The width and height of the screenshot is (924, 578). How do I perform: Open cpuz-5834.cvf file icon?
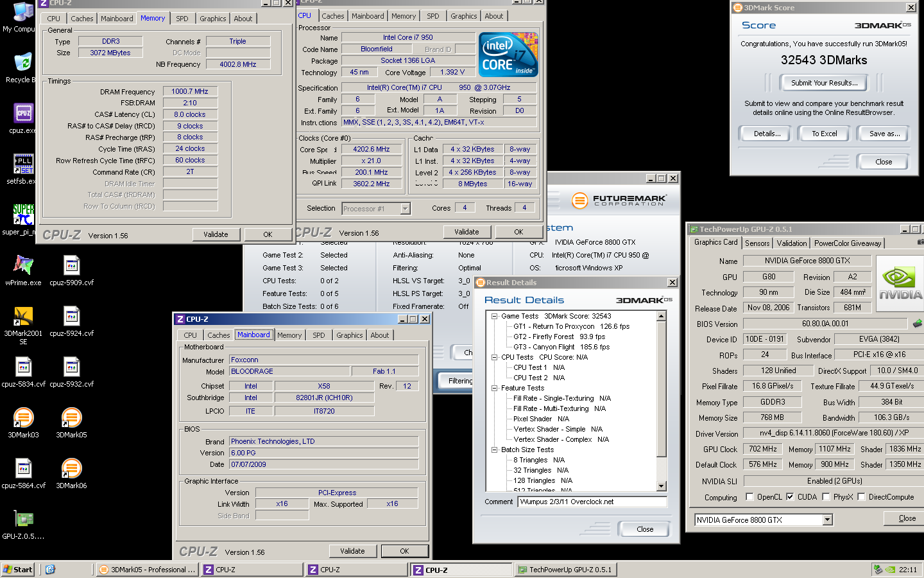click(23, 366)
